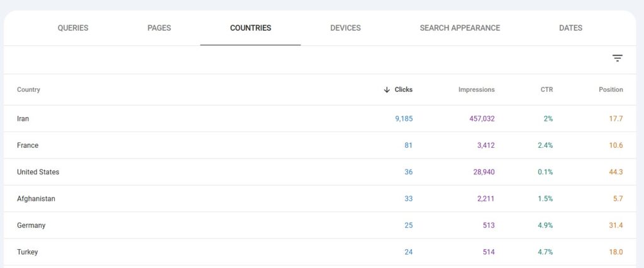This screenshot has width=644, height=268.
Task: Open the United States row
Action: [38, 172]
